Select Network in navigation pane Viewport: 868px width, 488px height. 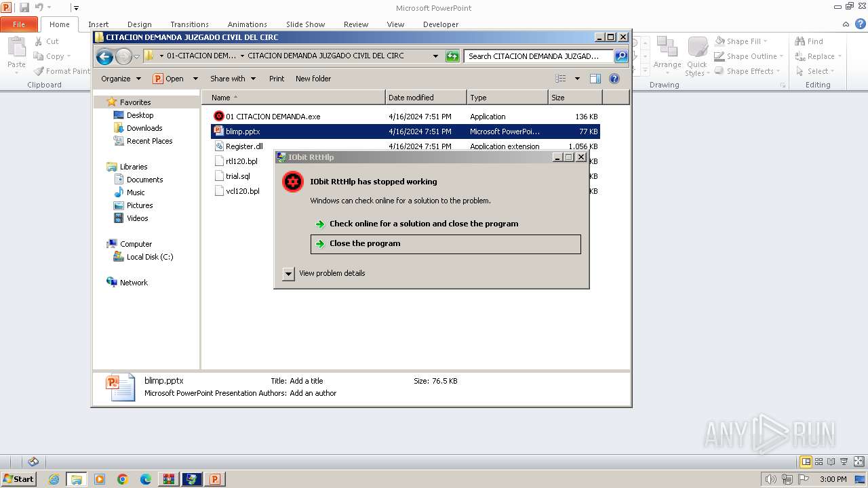pos(134,283)
